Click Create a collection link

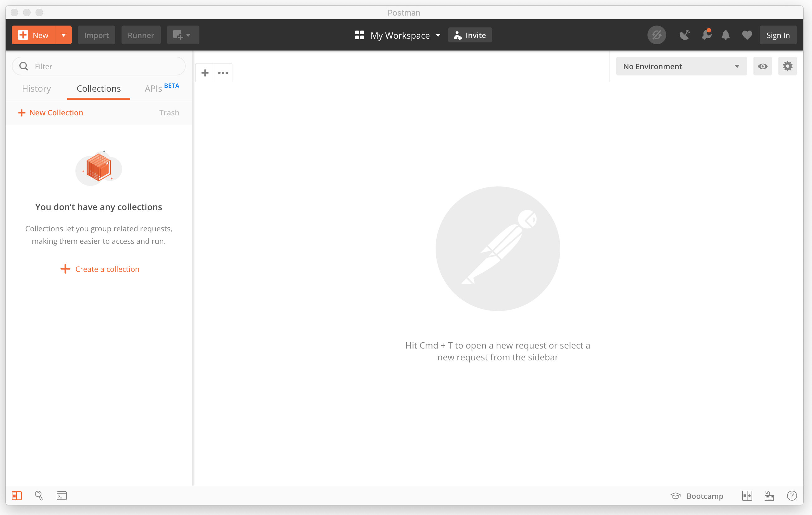tap(107, 269)
